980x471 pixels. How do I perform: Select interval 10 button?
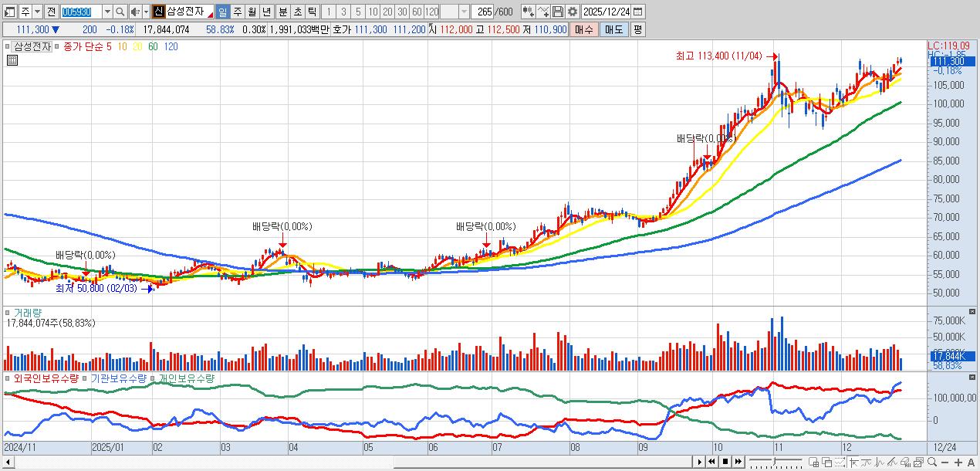tap(373, 12)
